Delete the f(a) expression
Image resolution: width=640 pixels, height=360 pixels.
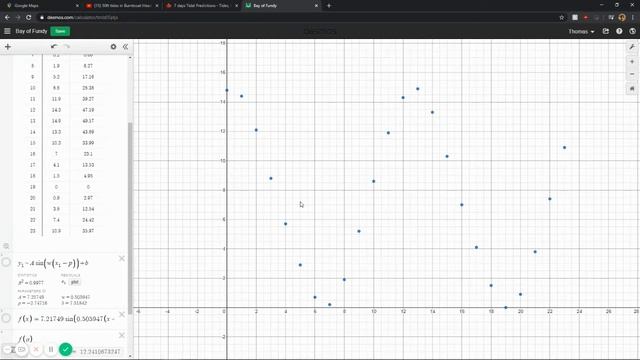click(x=122, y=335)
